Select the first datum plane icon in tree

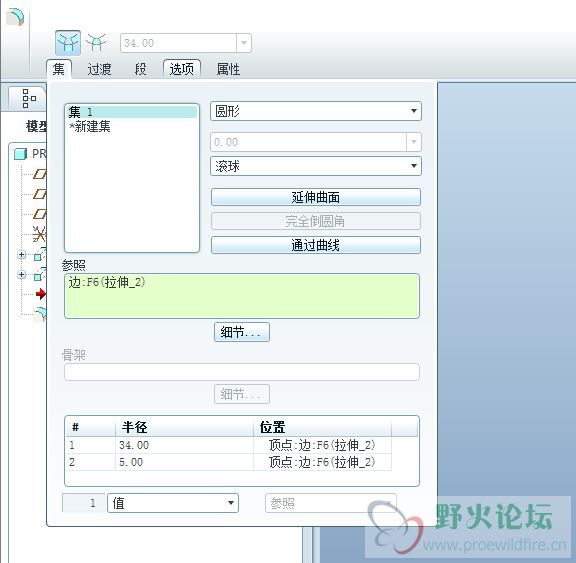click(40, 174)
